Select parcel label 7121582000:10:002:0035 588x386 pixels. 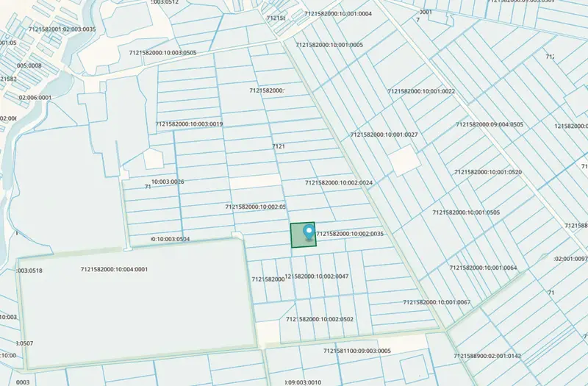point(350,234)
